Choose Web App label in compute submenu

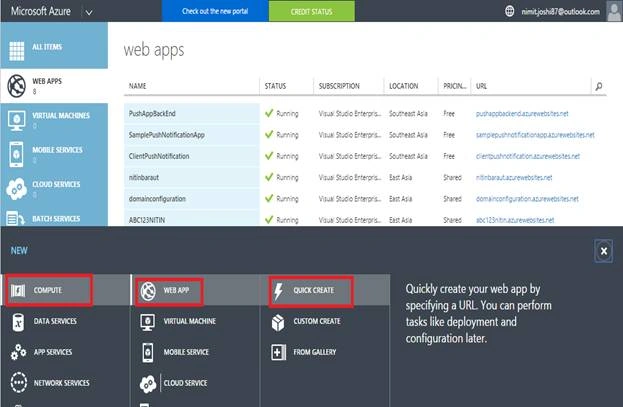click(x=176, y=290)
